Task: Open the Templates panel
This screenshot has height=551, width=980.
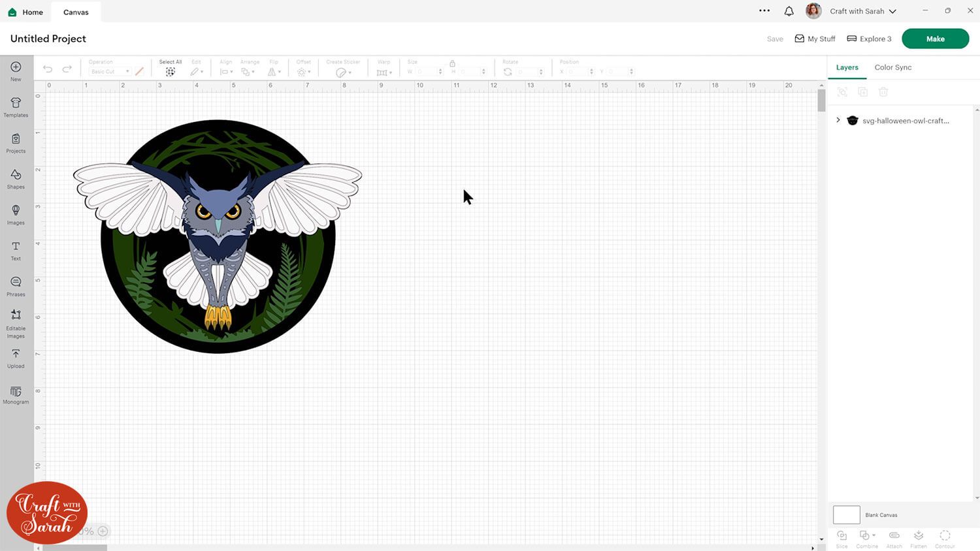Action: pyautogui.click(x=16, y=106)
